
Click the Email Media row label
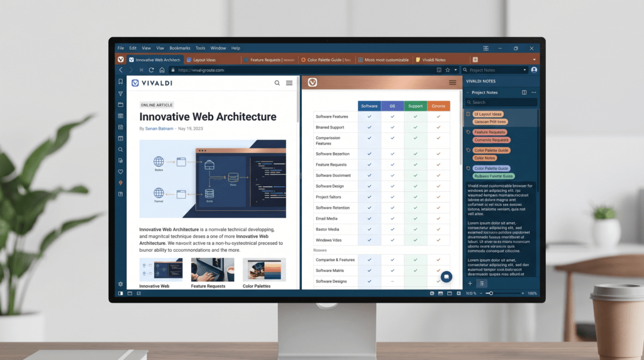(x=326, y=218)
